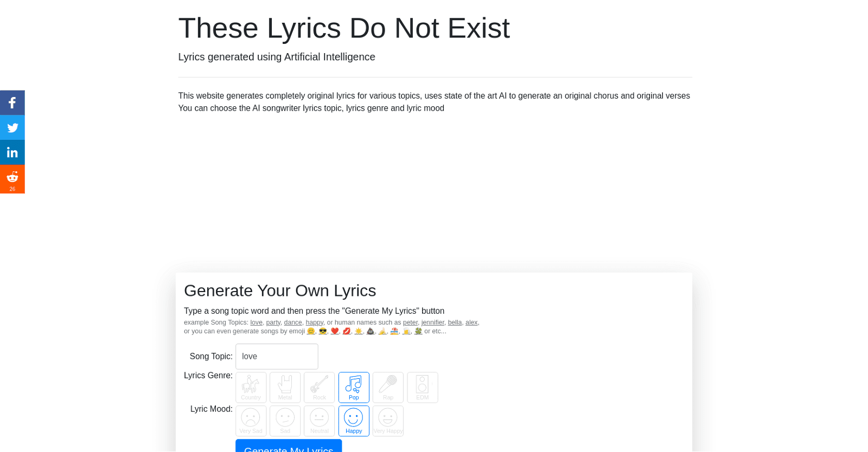Select the Very Sad mood
Viewport: 868px width, 452px height.
(x=251, y=421)
